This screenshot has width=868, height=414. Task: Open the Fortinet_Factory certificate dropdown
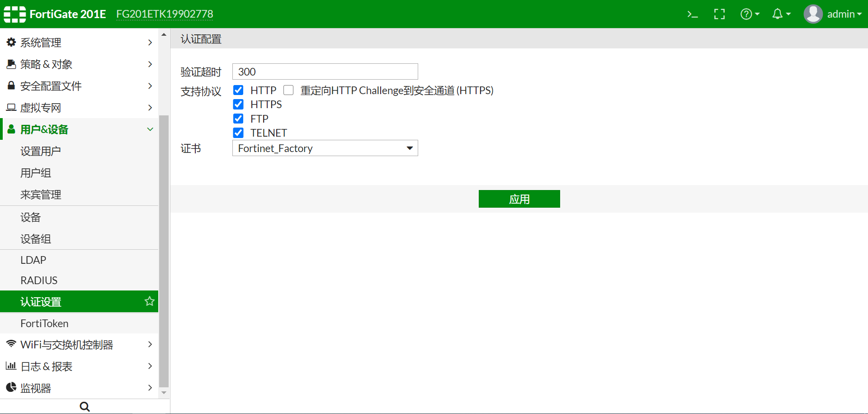point(325,148)
